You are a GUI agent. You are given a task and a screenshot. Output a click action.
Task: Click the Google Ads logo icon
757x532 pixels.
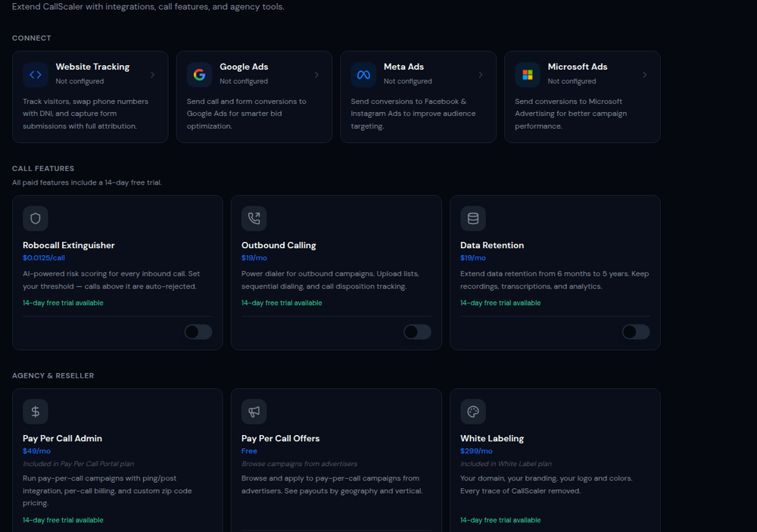point(199,75)
